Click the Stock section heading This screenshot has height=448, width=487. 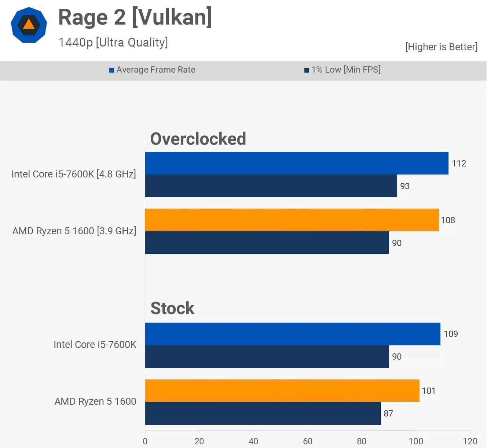(x=172, y=308)
